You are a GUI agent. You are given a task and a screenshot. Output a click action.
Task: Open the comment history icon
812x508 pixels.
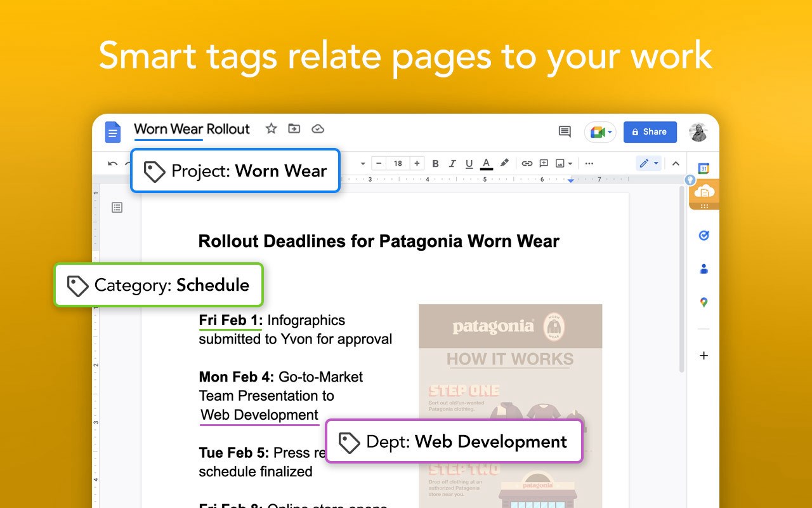click(565, 131)
